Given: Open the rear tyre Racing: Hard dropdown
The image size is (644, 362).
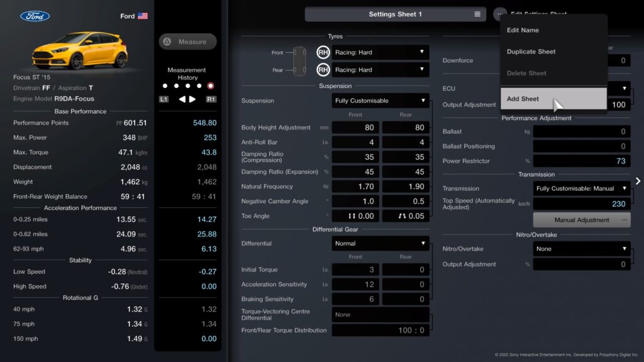Looking at the screenshot, I should pos(380,70).
